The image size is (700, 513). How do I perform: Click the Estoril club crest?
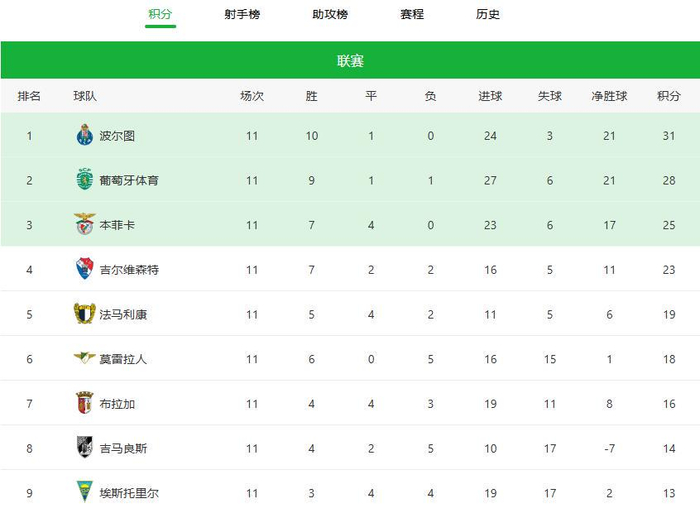84,492
